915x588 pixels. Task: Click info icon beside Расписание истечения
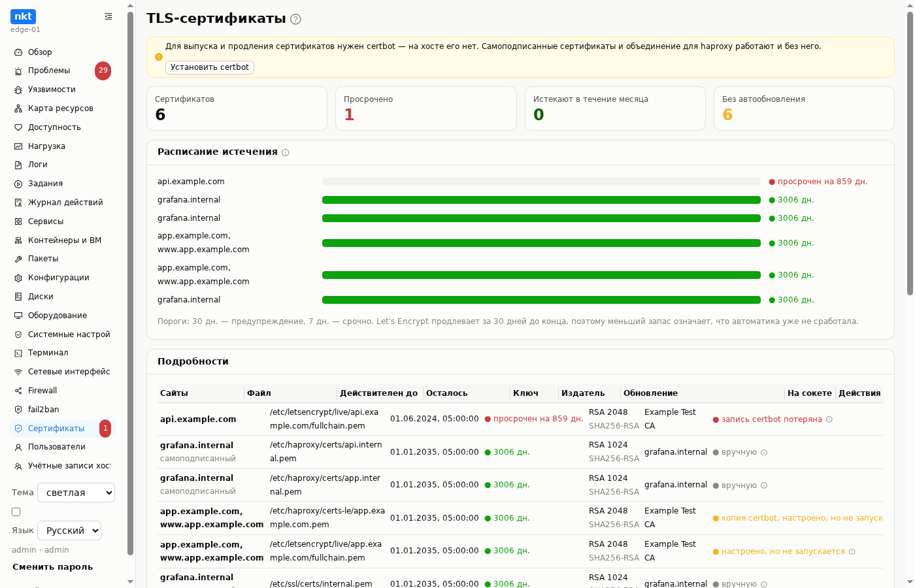[285, 153]
